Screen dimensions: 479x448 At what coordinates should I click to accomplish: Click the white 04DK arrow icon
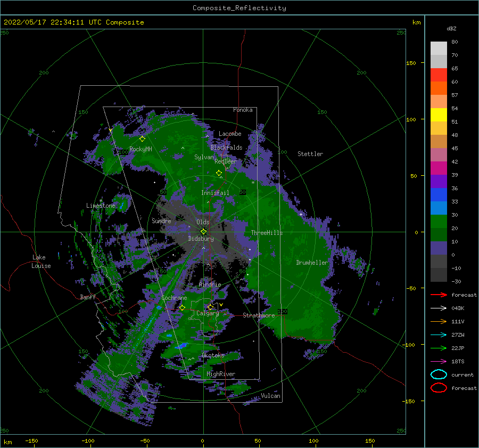(x=439, y=308)
